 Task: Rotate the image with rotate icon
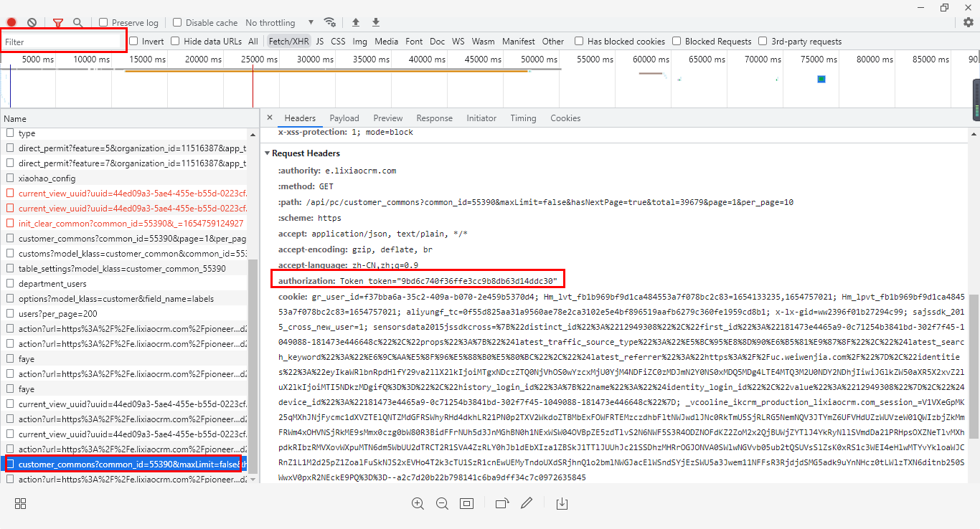pos(502,504)
